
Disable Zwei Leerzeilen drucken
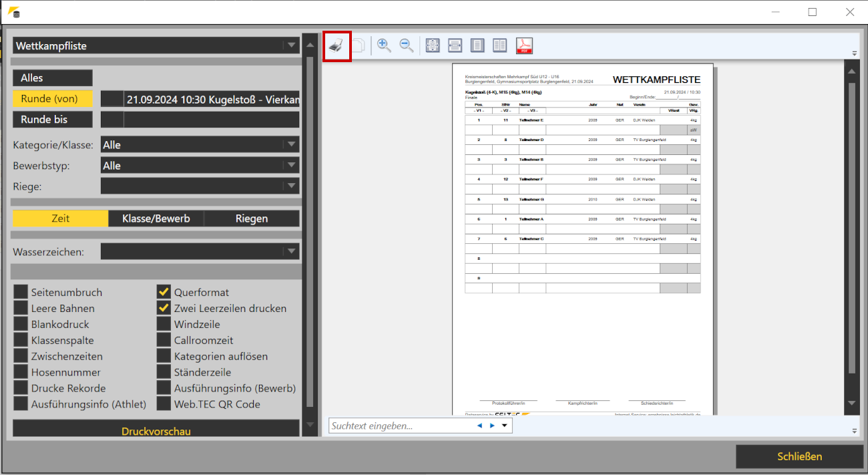164,308
